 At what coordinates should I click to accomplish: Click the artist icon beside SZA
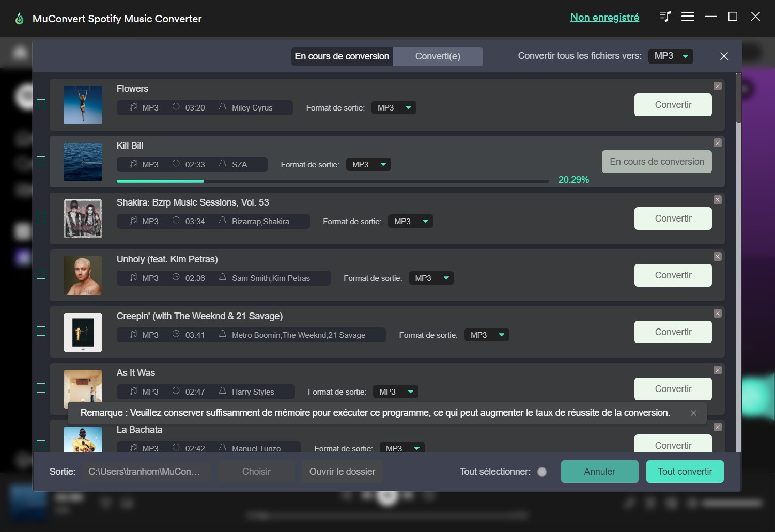[x=222, y=164]
